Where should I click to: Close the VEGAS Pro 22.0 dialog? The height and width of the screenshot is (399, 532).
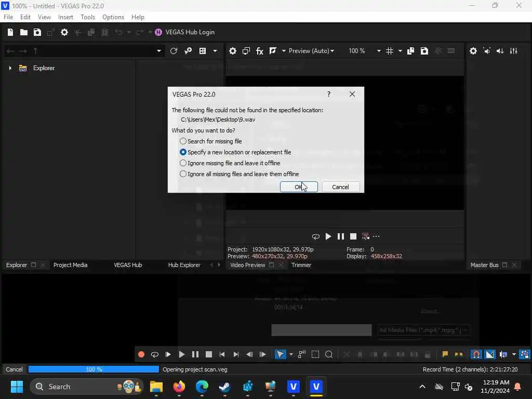[x=352, y=95]
